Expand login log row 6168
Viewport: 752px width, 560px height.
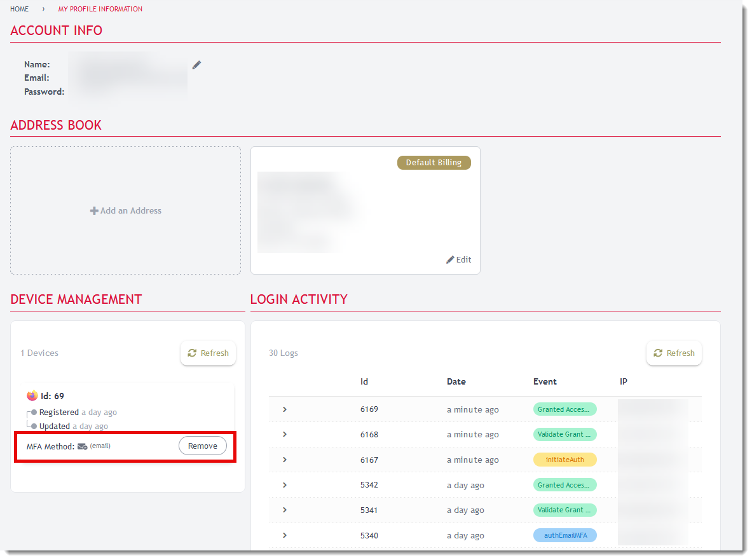click(284, 434)
